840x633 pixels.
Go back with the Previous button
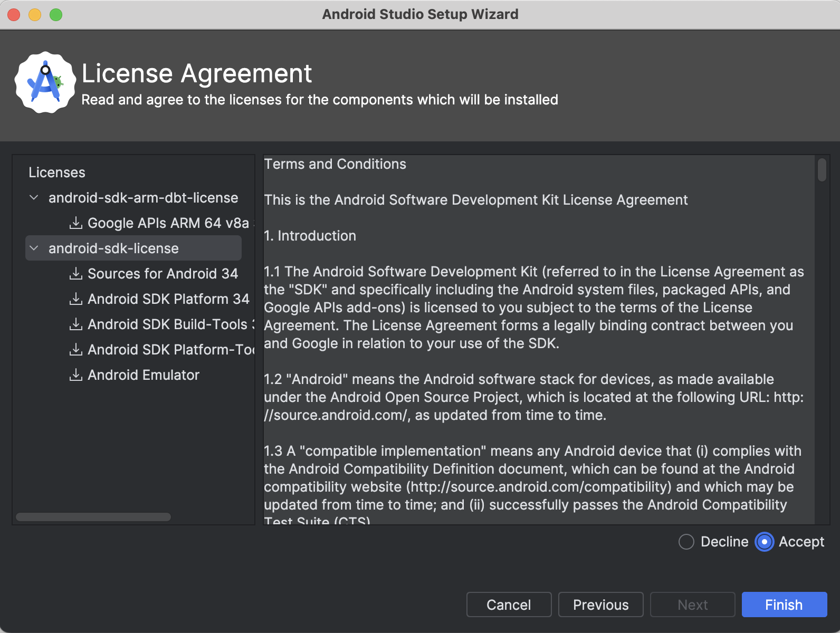600,605
